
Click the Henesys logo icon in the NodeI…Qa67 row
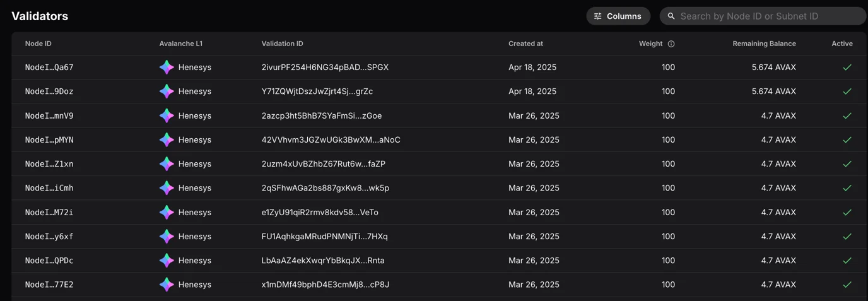(x=167, y=67)
